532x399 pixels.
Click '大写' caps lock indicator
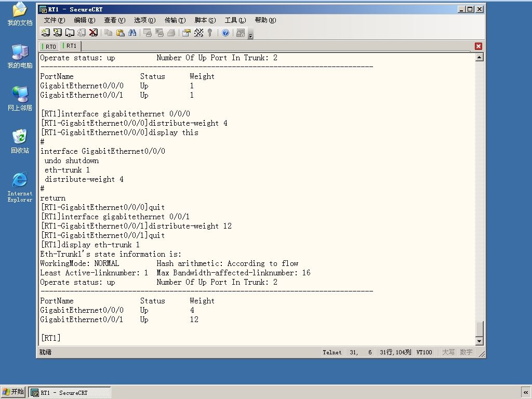[x=448, y=352]
